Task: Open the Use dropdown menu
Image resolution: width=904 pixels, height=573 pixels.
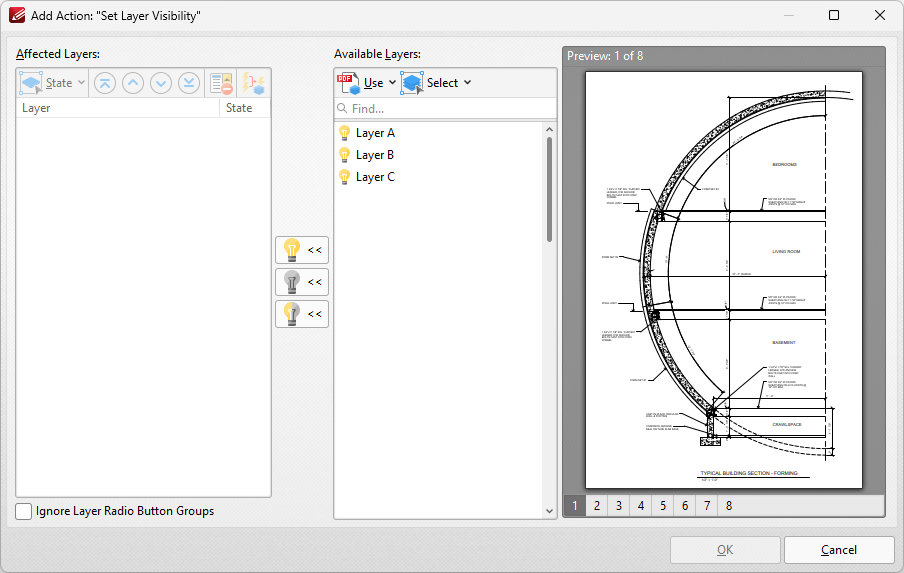Action: click(x=367, y=83)
